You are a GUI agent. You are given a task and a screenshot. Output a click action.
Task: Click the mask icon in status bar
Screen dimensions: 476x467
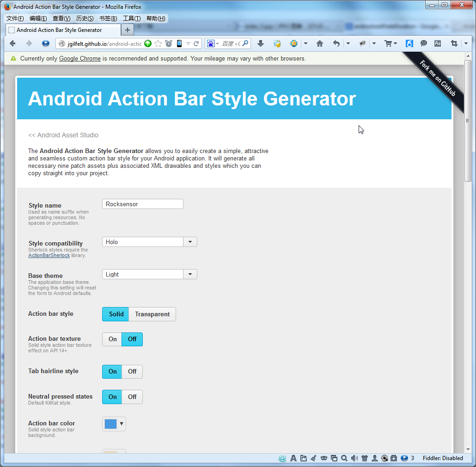(x=324, y=458)
